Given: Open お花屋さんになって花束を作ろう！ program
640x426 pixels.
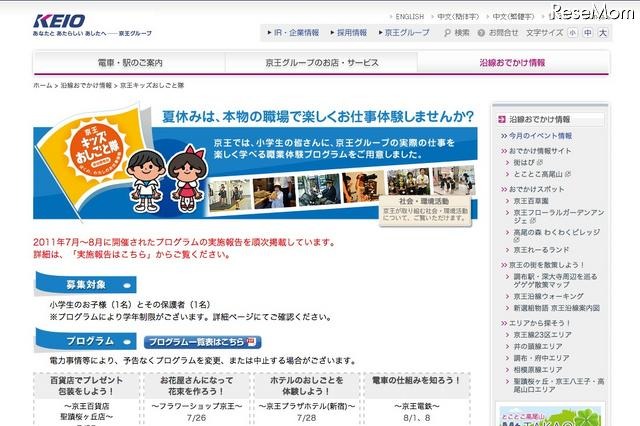Looking at the screenshot, I should (196, 386).
